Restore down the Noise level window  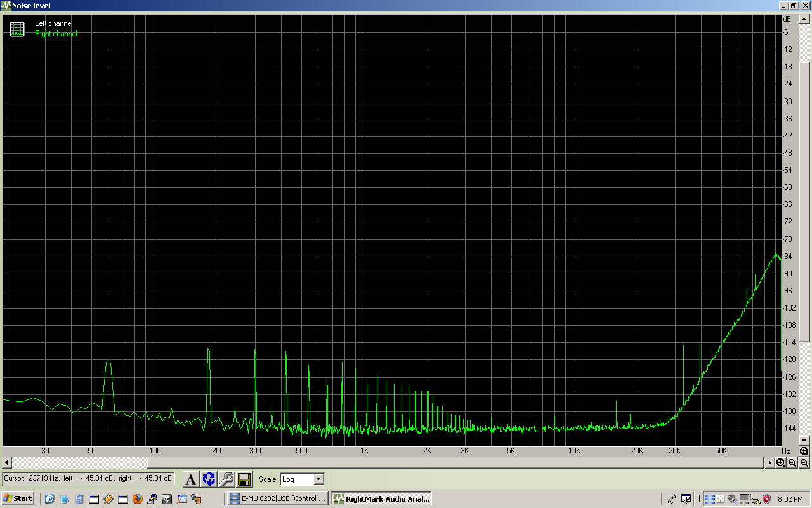coord(793,5)
